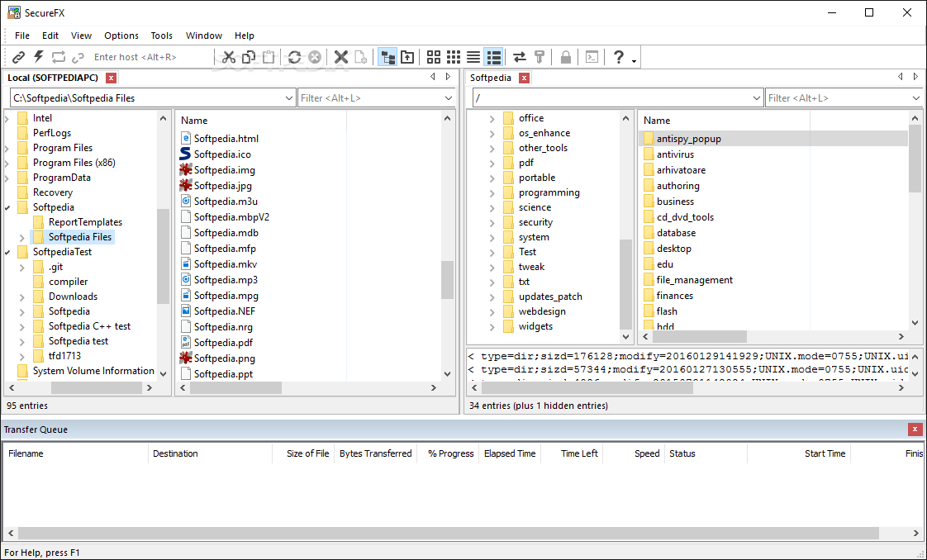Collapse the SoftpediaTest tree node
The width and height of the screenshot is (927, 560).
tap(7, 252)
